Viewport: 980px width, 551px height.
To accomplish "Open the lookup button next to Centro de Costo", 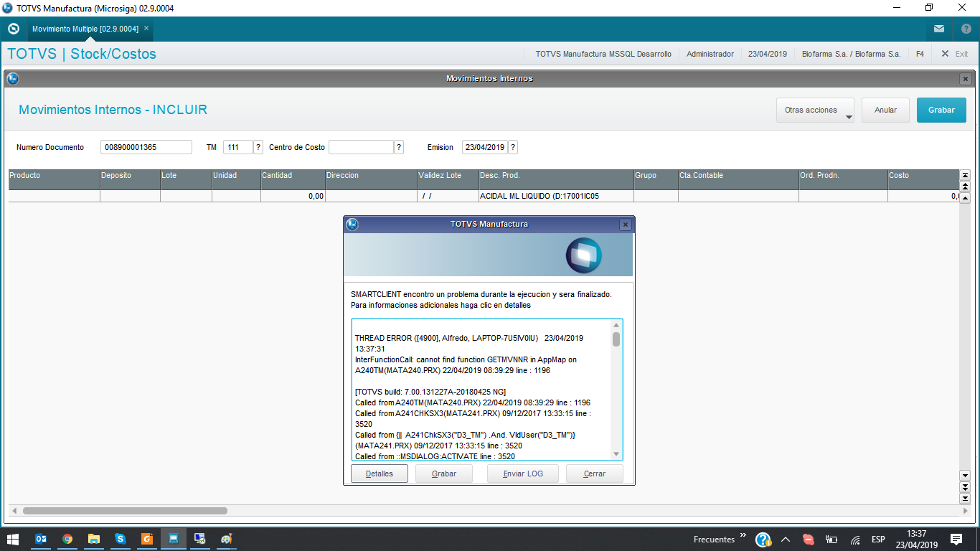I will [x=399, y=147].
